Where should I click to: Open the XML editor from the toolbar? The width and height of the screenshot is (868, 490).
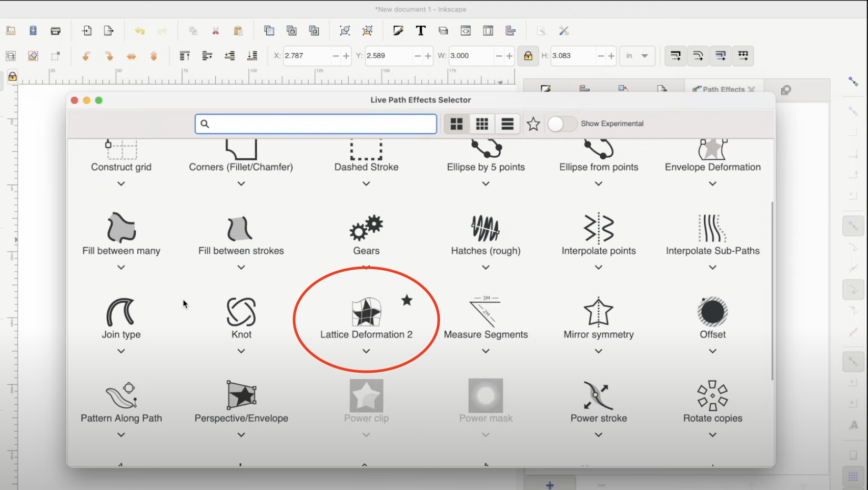pos(466,30)
